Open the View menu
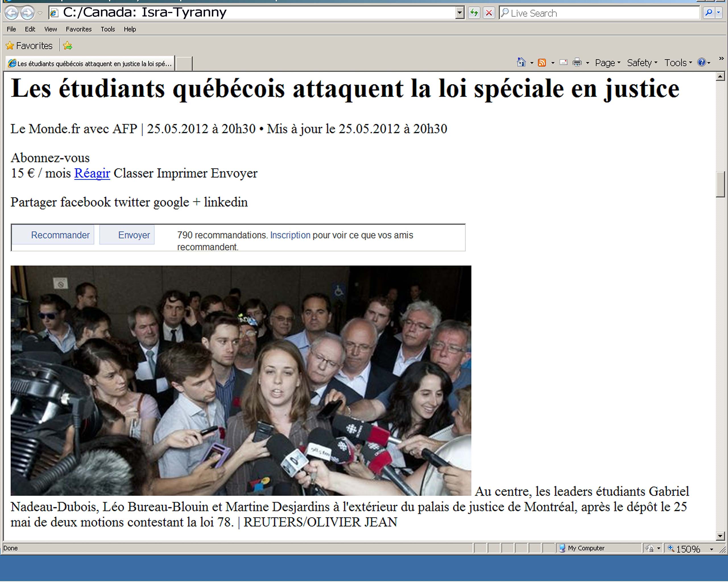 (x=51, y=29)
